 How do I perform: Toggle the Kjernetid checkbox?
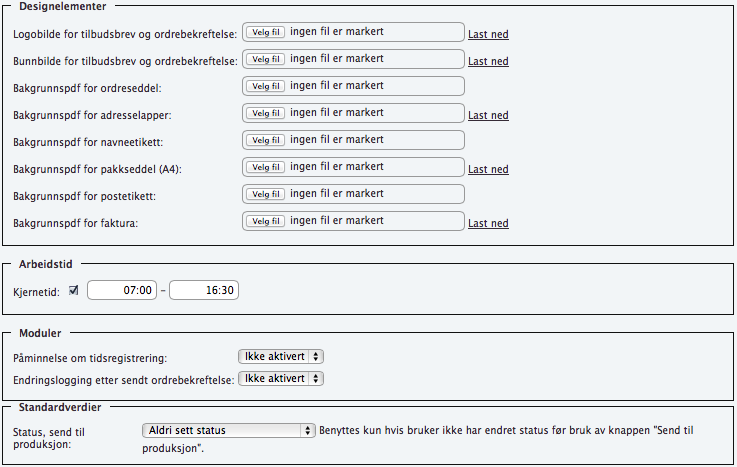click(73, 290)
